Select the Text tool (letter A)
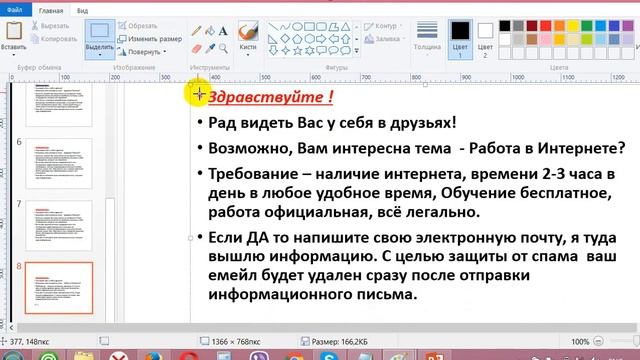The width and height of the screenshot is (640, 360). 223,31
